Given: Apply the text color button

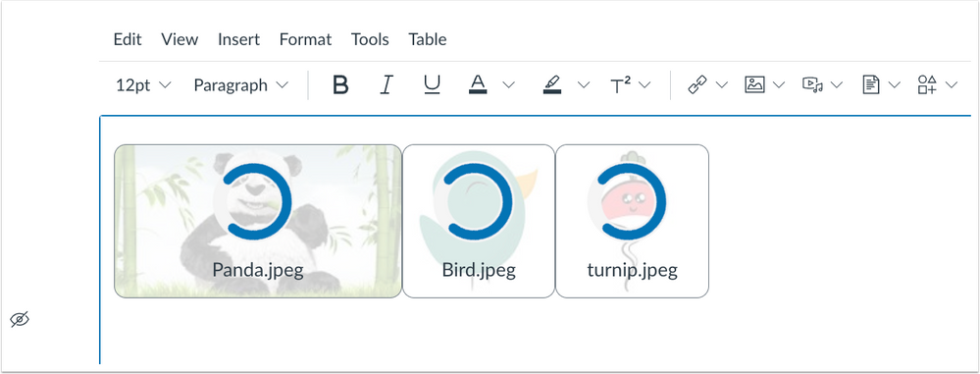Looking at the screenshot, I should pos(478,84).
